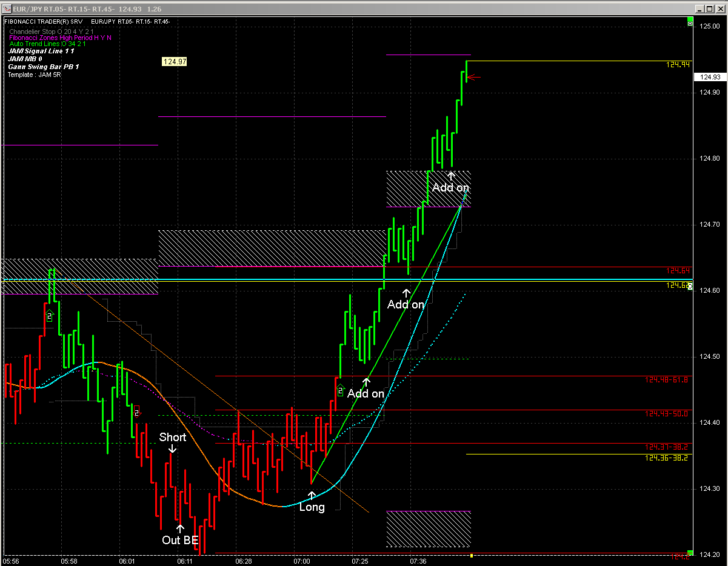Click the swing marker 2 below the 07:25 green bar

coord(340,391)
